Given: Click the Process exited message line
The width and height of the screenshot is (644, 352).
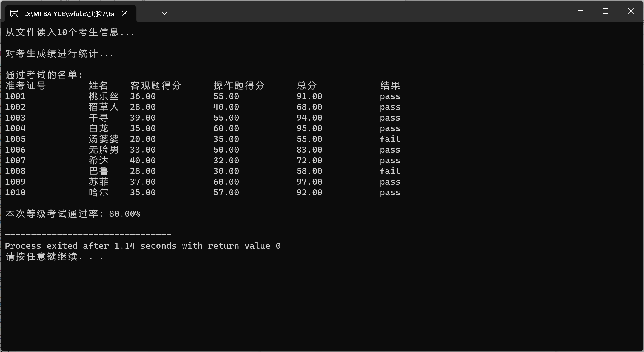Looking at the screenshot, I should point(143,246).
